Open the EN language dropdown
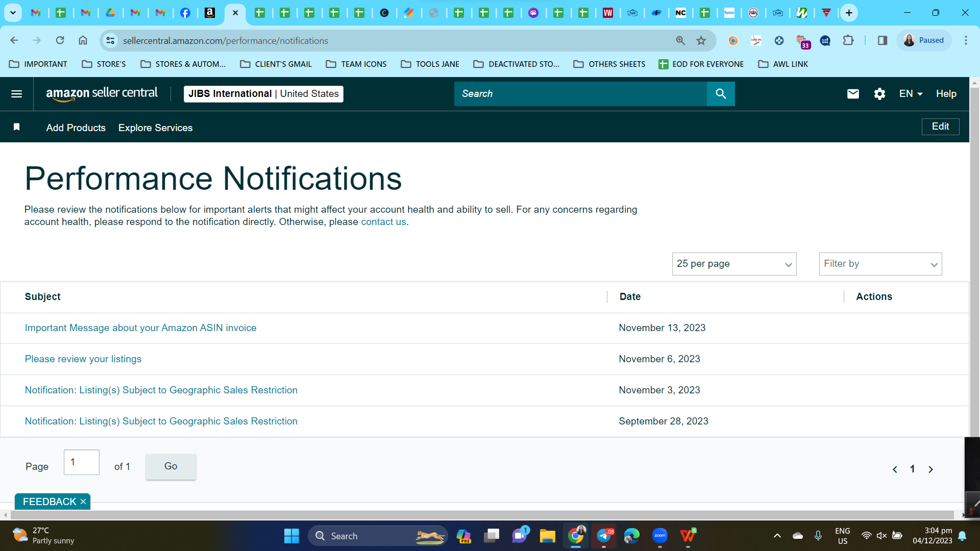This screenshot has width=980, height=551. pos(911,94)
